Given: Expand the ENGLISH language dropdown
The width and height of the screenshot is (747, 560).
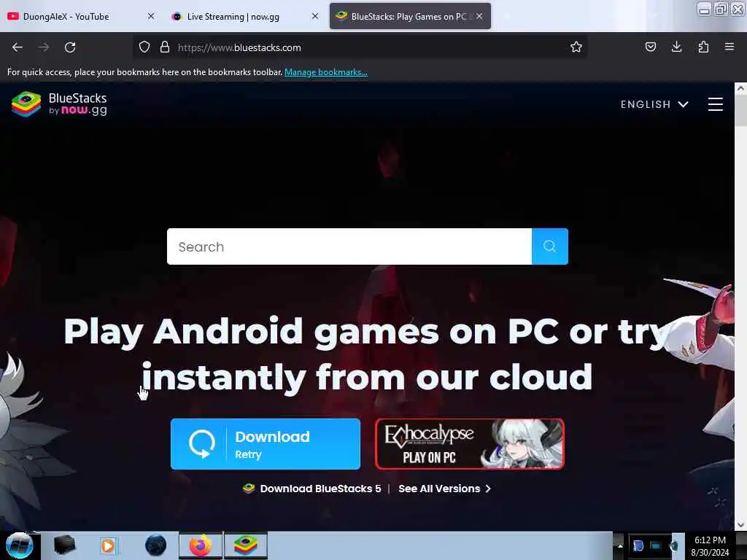Looking at the screenshot, I should (x=654, y=104).
